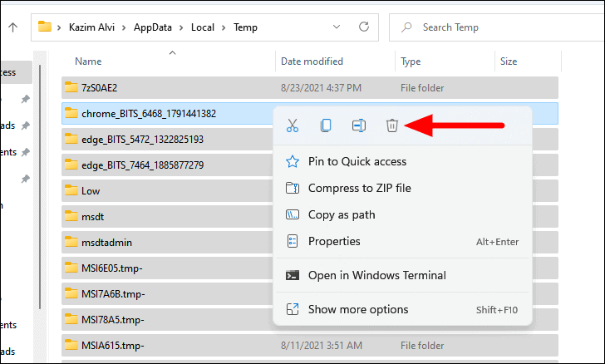
Task: Select the Low folder
Action: 167,190
